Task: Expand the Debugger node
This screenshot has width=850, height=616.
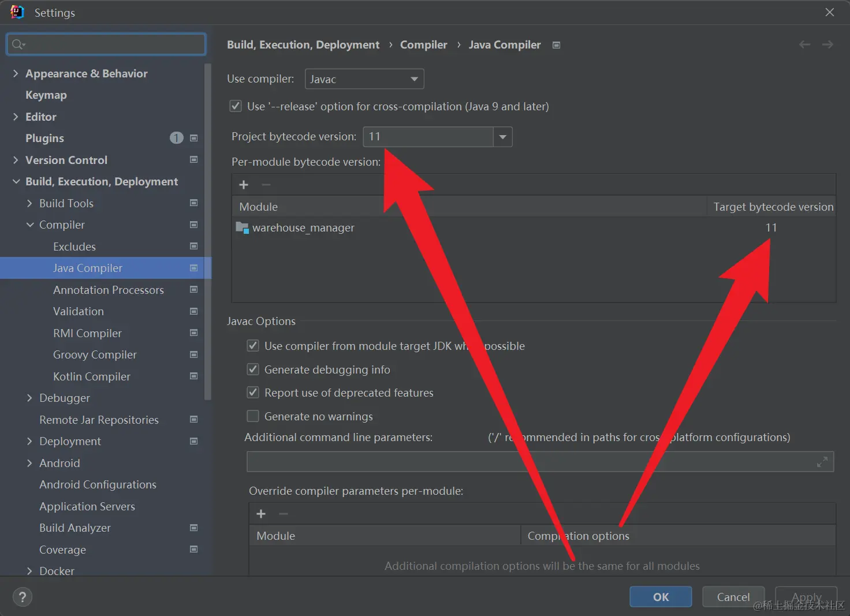Action: click(29, 398)
